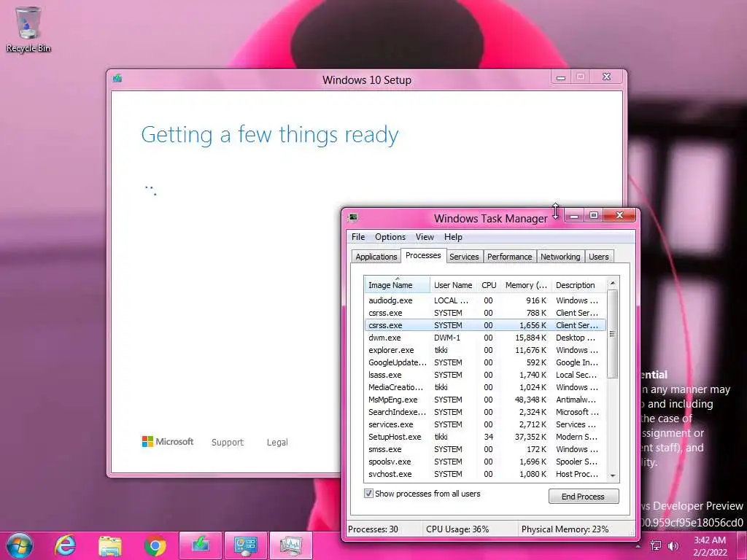This screenshot has height=560, width=747.
Task: Close the Windows 10 Setup window
Action: click(x=606, y=77)
